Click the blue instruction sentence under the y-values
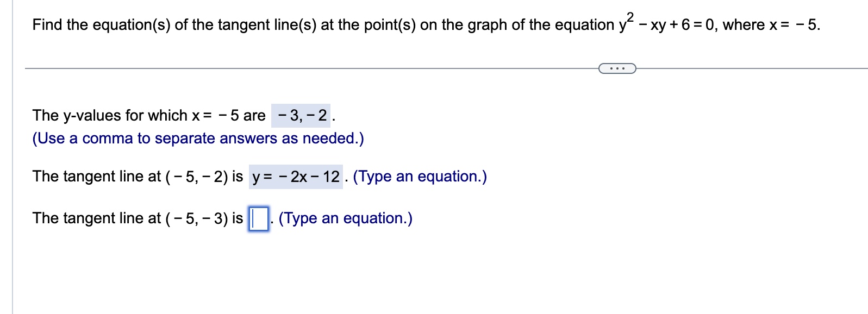The image size is (868, 314). [198, 138]
